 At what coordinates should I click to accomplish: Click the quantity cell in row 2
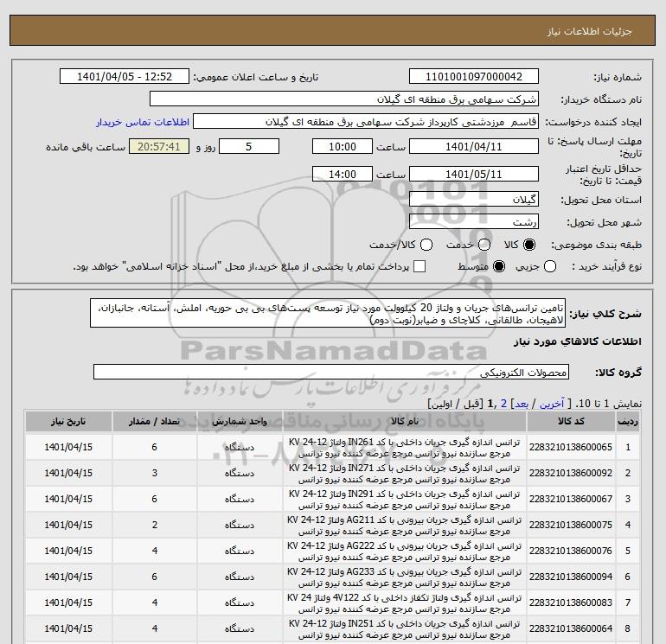click(x=155, y=473)
